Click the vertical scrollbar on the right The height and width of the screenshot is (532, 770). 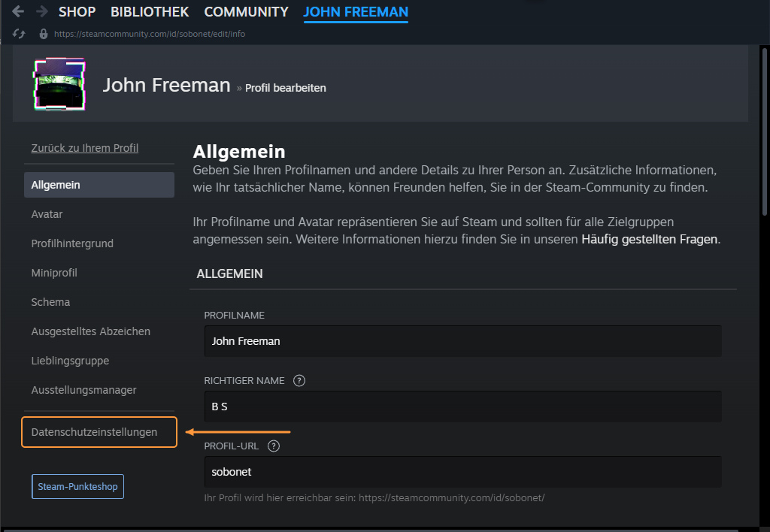click(765, 131)
